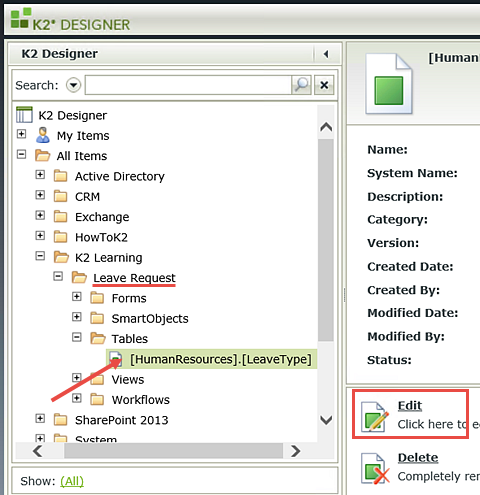The height and width of the screenshot is (495, 480).
Task: Collapse the Tables folder
Action: (77, 337)
